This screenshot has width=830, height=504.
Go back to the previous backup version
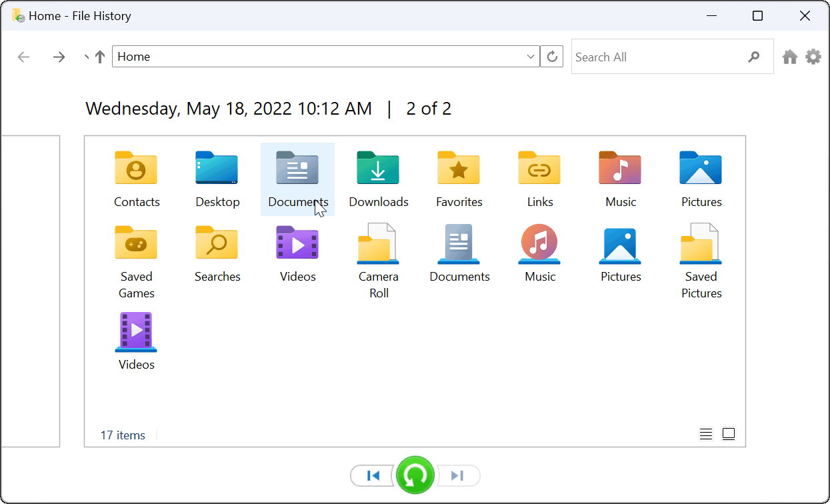(x=372, y=475)
